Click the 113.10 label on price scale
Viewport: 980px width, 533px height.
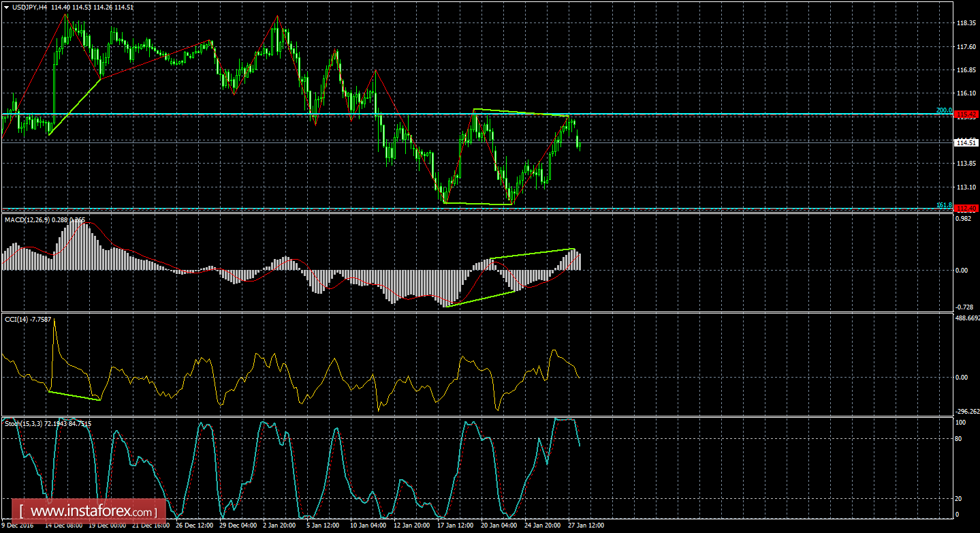pos(966,187)
